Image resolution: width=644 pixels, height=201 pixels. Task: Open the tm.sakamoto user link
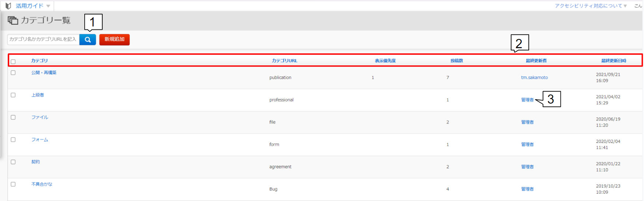[534, 78]
